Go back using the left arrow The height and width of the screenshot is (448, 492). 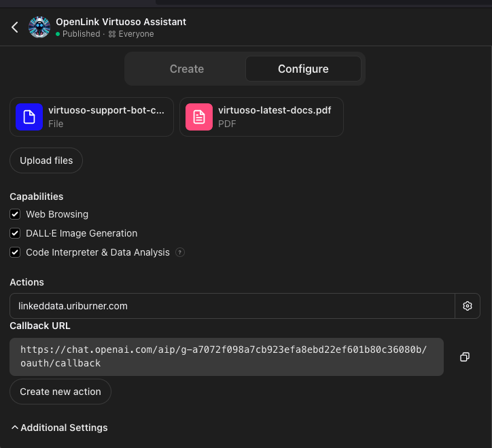(15, 27)
